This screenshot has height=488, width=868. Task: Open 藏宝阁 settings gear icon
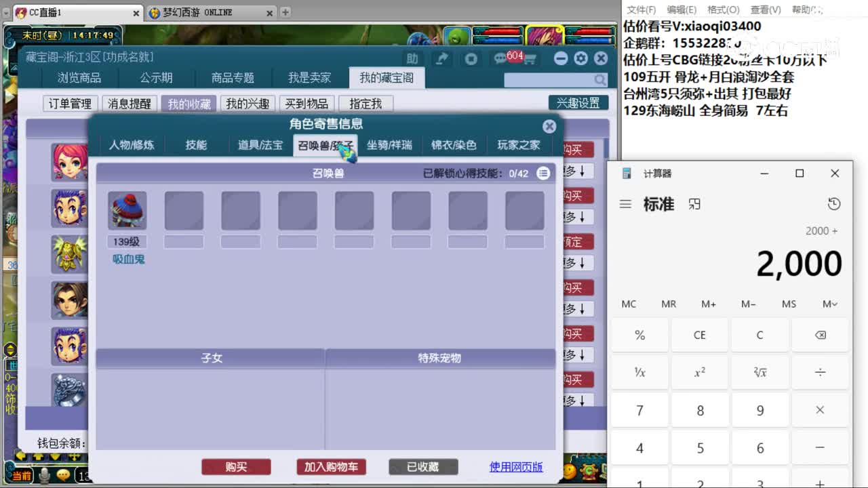[x=580, y=58]
